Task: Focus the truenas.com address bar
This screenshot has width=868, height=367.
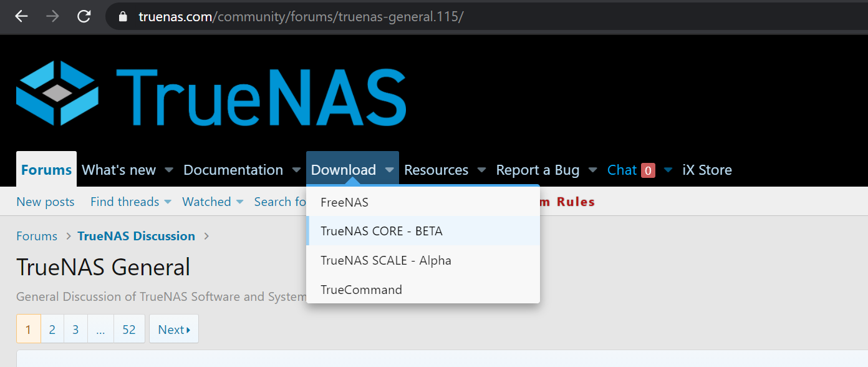Action: coord(486,17)
